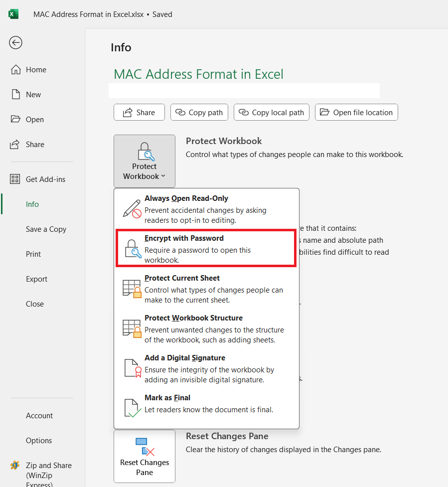Click Close in the sidebar

[35, 304]
